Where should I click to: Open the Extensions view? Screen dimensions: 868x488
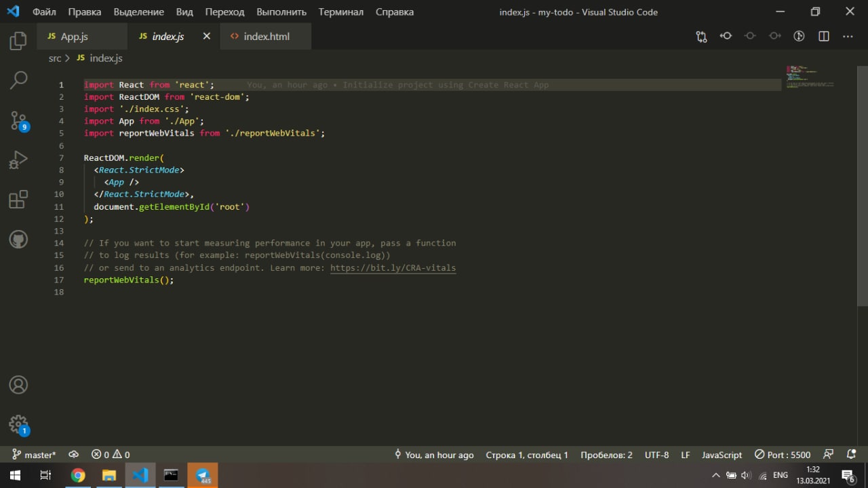pyautogui.click(x=18, y=200)
